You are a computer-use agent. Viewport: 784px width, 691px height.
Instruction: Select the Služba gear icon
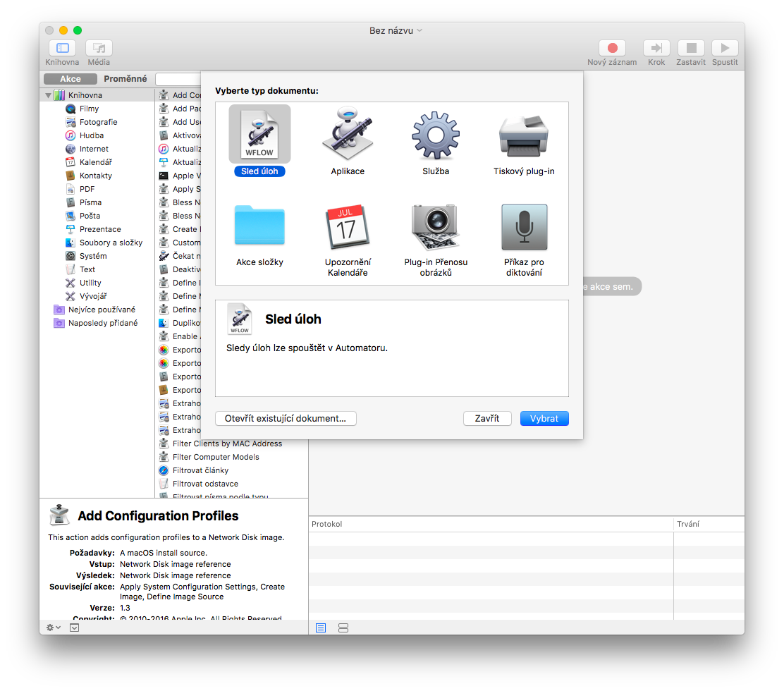pos(436,135)
